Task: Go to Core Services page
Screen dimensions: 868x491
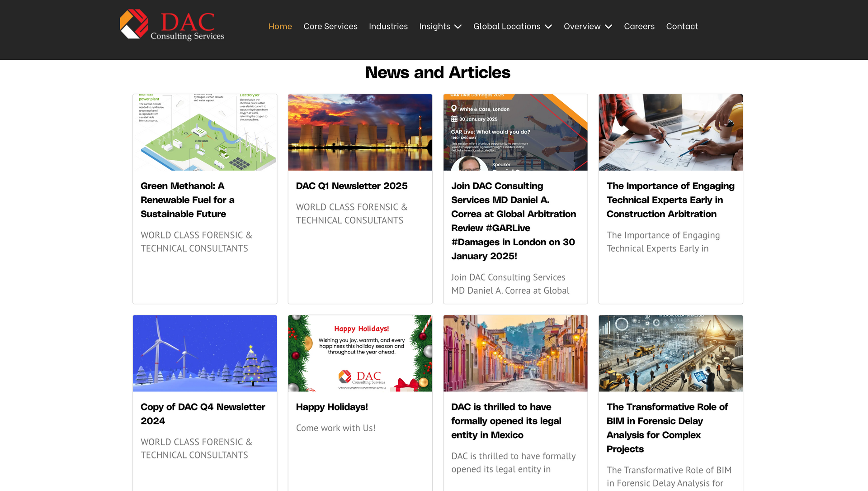Action: pyautogui.click(x=330, y=26)
